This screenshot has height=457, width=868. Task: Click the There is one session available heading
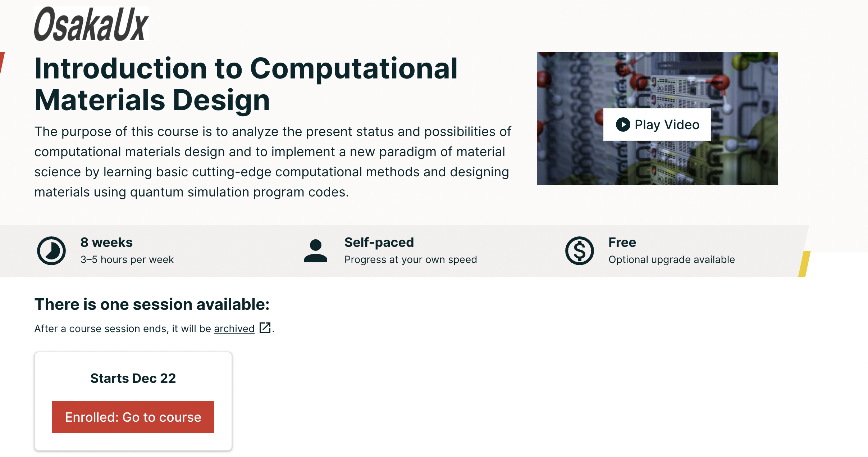click(152, 304)
